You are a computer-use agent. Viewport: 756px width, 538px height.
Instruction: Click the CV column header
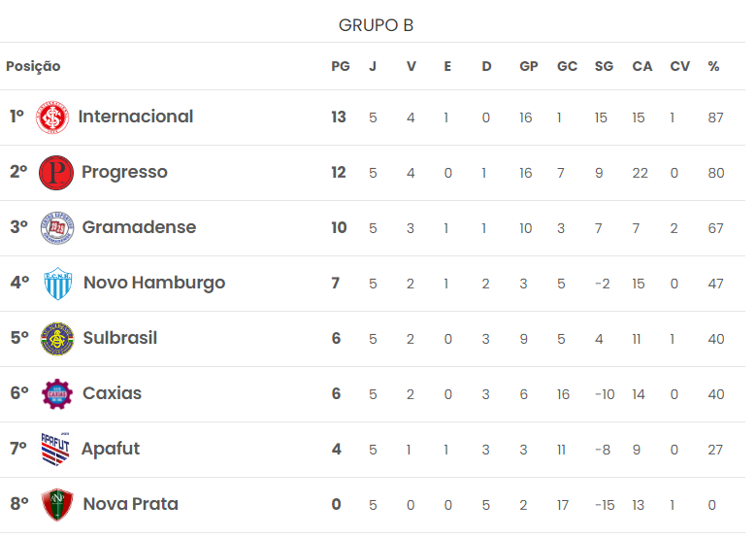pos(680,66)
